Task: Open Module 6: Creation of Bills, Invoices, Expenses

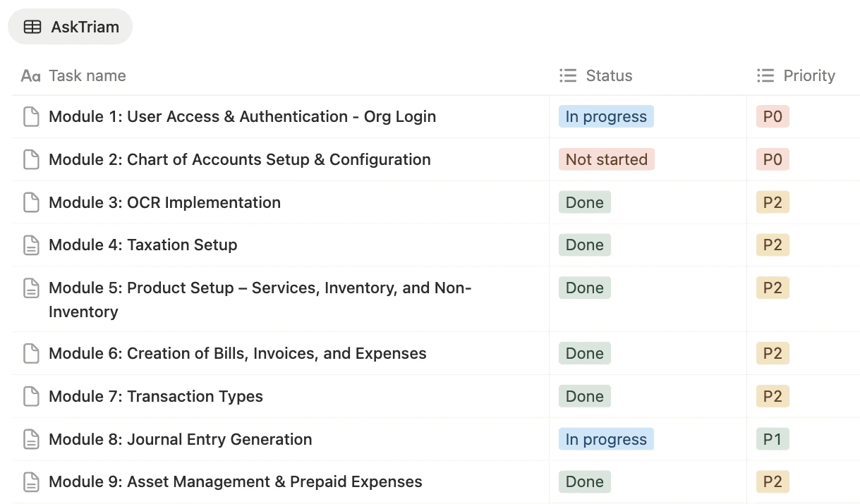Action: pos(237,354)
